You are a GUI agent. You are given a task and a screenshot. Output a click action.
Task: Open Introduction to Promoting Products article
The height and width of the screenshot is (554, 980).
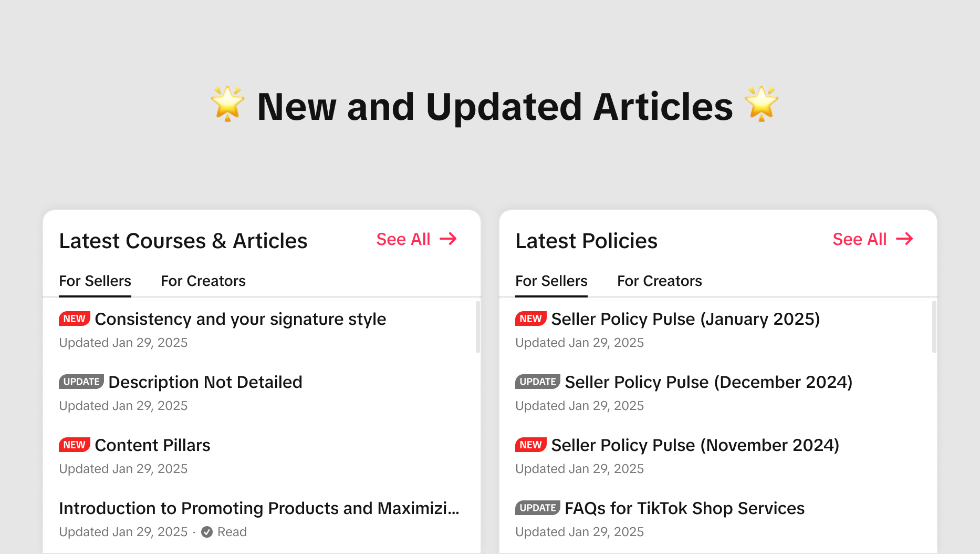pyautogui.click(x=259, y=508)
